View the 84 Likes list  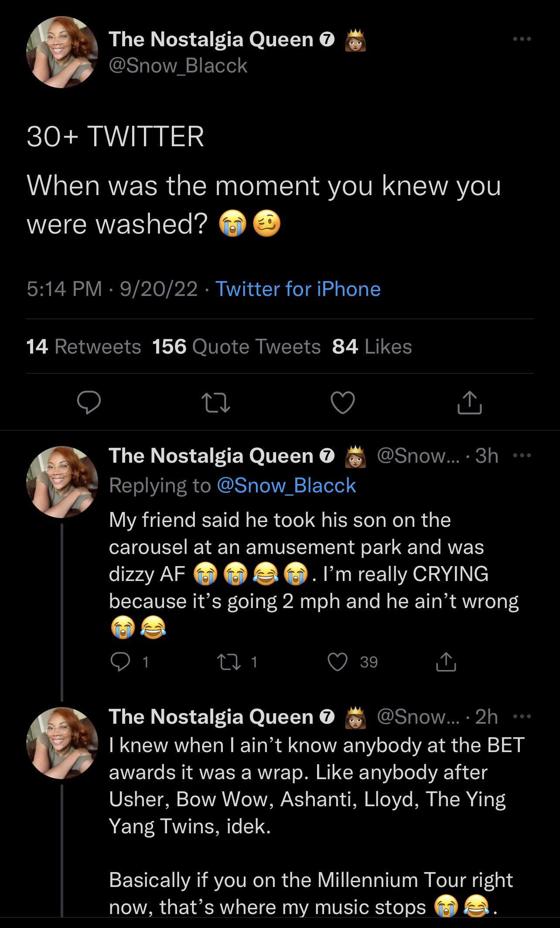[x=372, y=347]
